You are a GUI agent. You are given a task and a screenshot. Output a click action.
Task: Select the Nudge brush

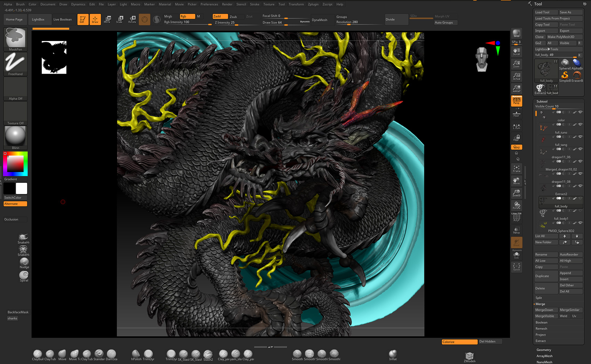pos(24,263)
